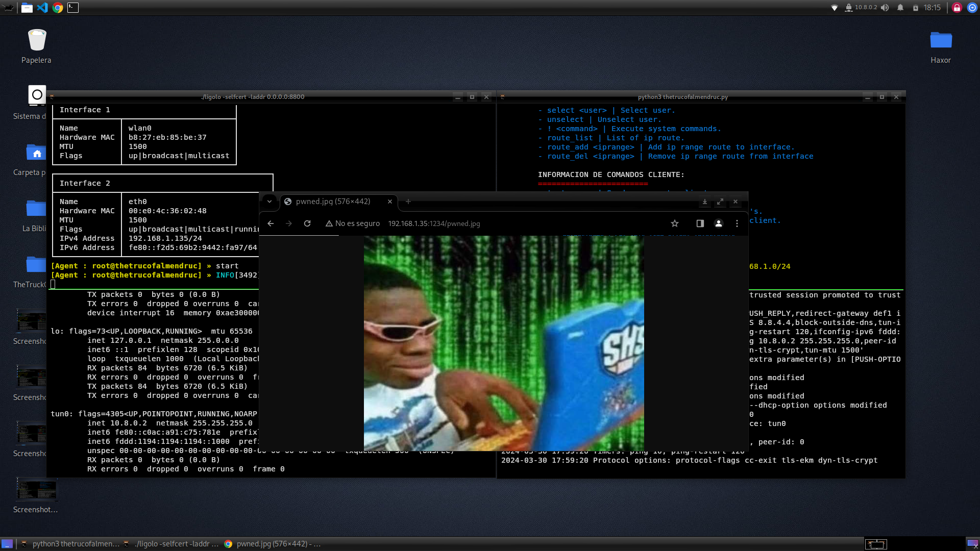The height and width of the screenshot is (551, 980).
Task: Click the pwned.jpg image in Chrome
Action: pyautogui.click(x=504, y=343)
